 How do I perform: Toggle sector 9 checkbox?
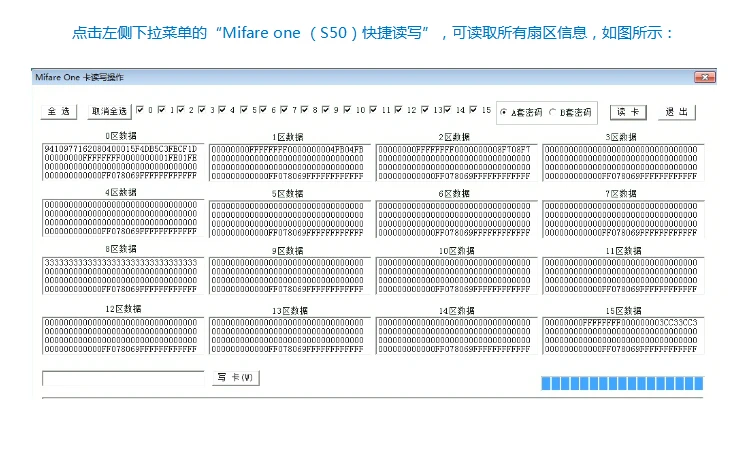325,110
